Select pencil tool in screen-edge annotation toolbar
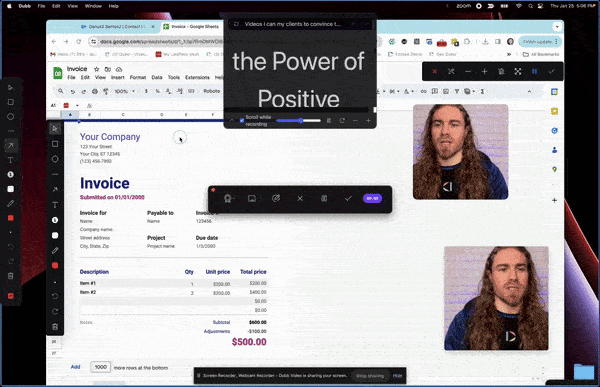 (11, 203)
